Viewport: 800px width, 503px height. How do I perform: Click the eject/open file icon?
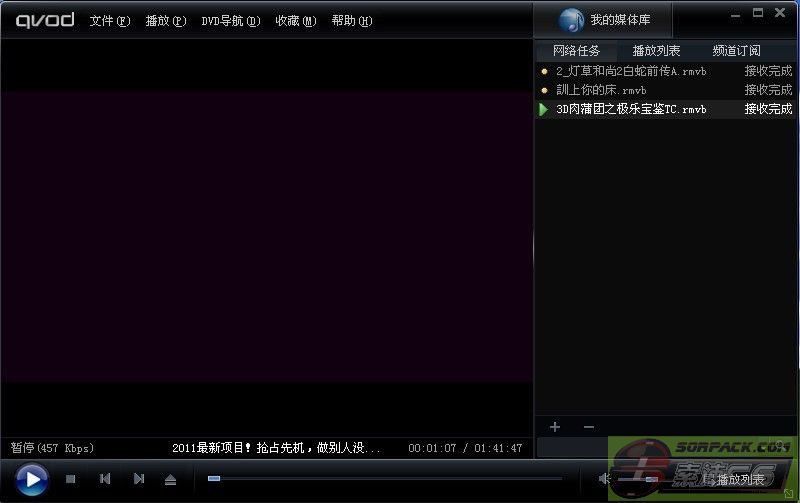pyautogui.click(x=171, y=480)
